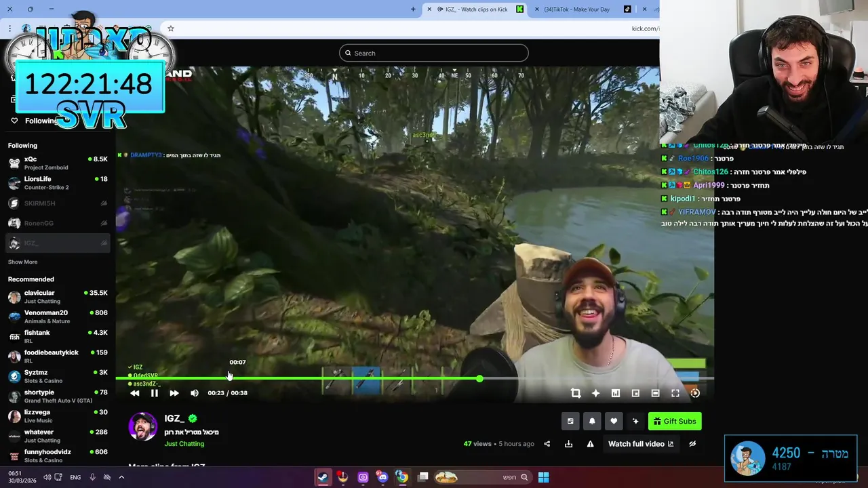The image size is (868, 488).
Task: Open funnyhoodvidz recommended channel
Action: tap(58, 455)
